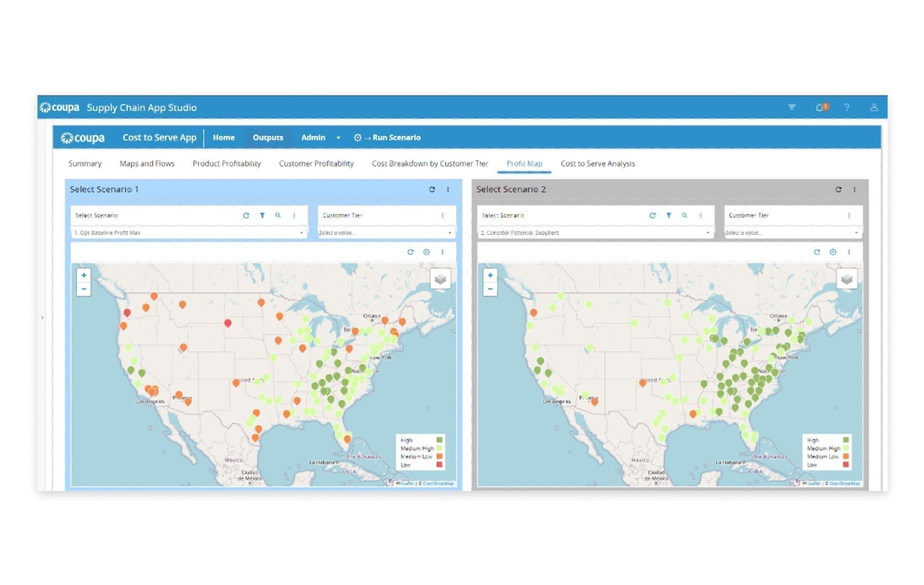Go to the Outputs menu item

tap(268, 138)
